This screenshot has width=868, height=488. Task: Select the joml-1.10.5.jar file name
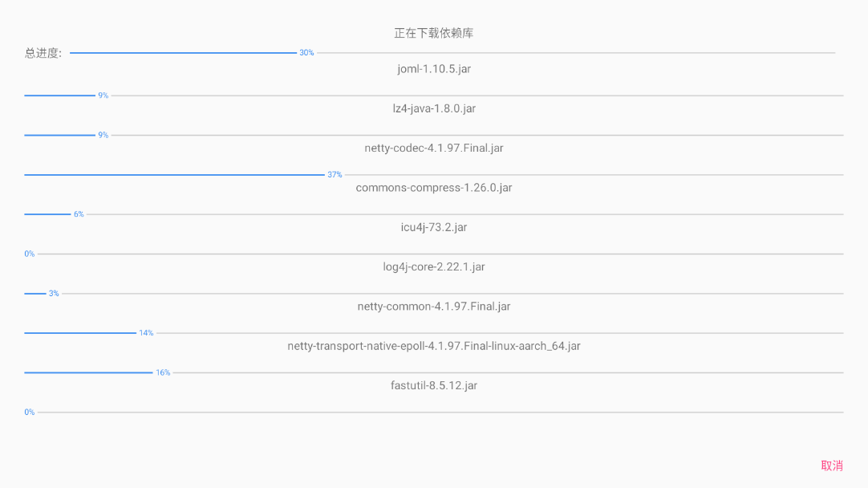(434, 69)
